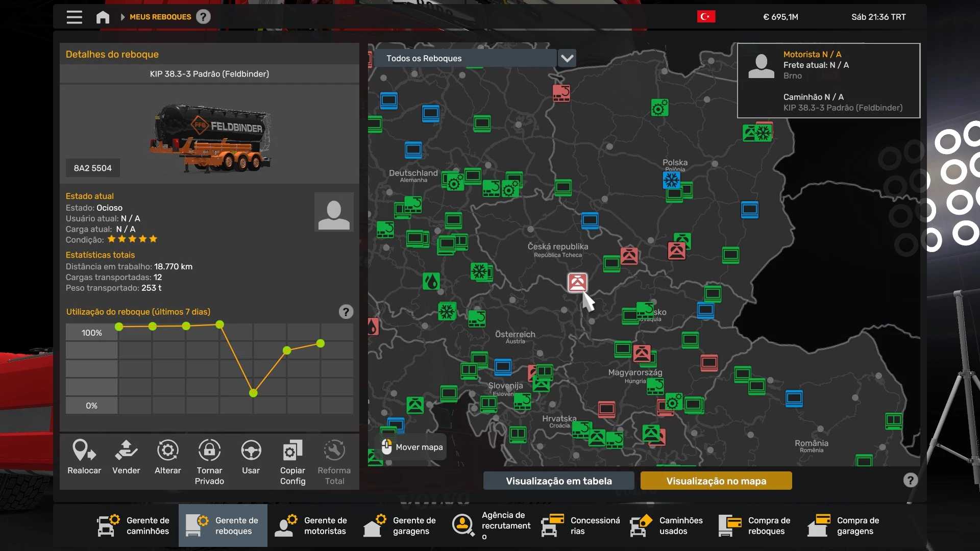Viewport: 980px width, 551px height.
Task: Click the Feldbinder trailer thumbnail
Action: 210,137
